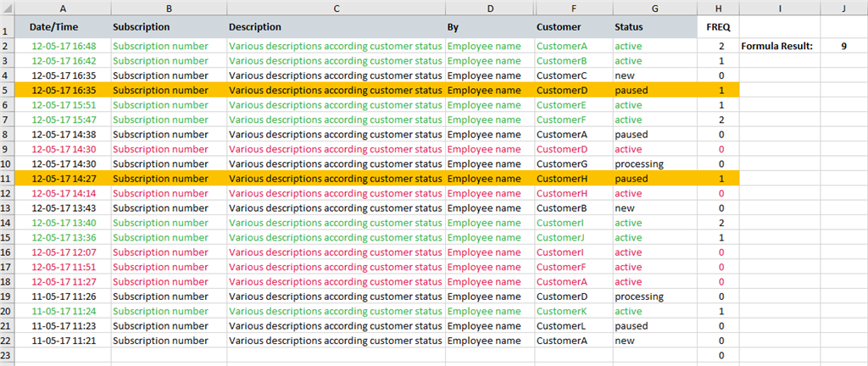Select the CustomerK cell
The height and width of the screenshot is (366, 868).
(x=574, y=311)
